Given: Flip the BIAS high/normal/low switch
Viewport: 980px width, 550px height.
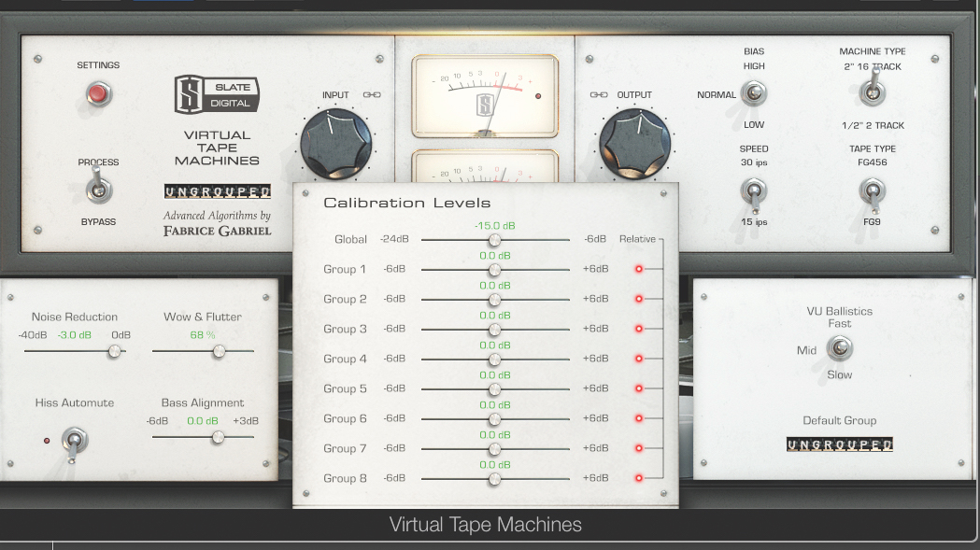Looking at the screenshot, I should 754,93.
